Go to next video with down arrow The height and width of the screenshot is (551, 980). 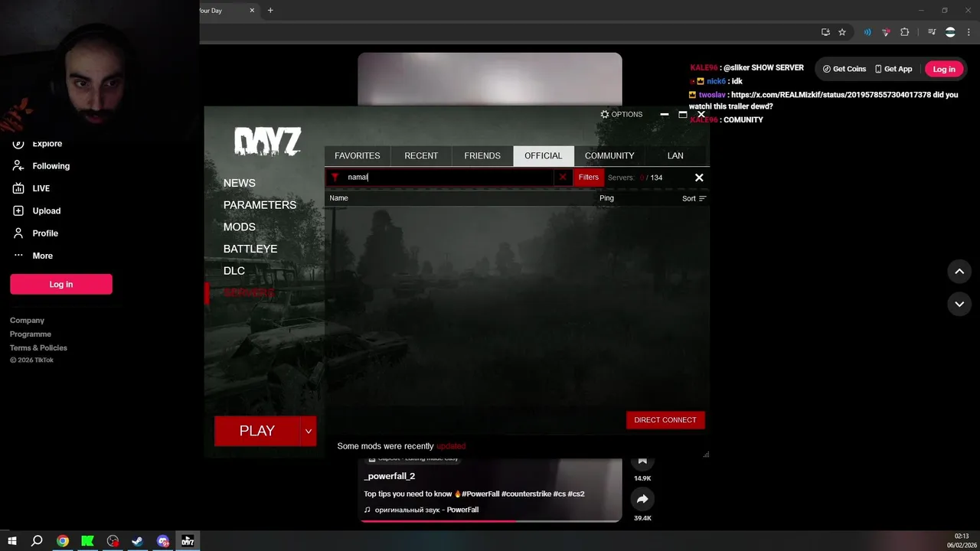(x=959, y=304)
